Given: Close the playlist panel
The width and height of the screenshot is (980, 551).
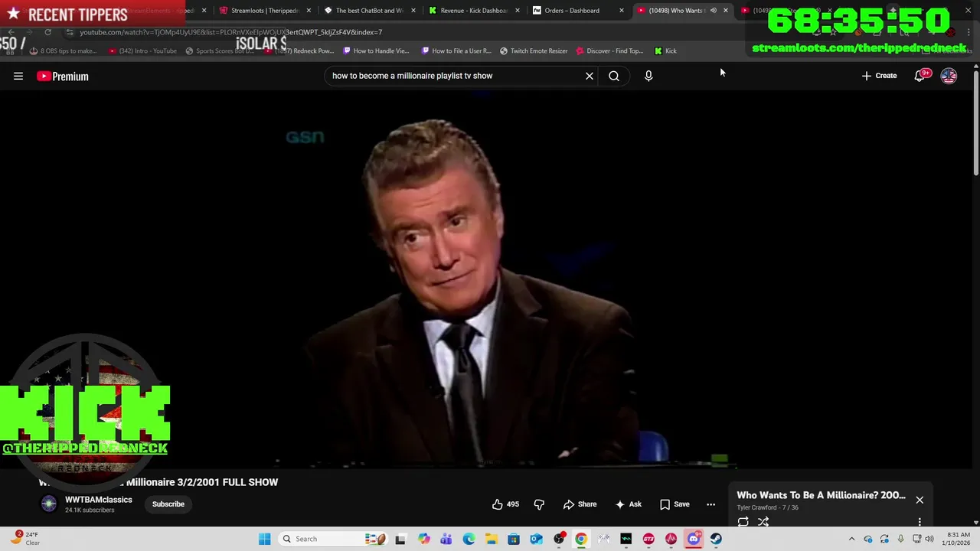Looking at the screenshot, I should (920, 500).
